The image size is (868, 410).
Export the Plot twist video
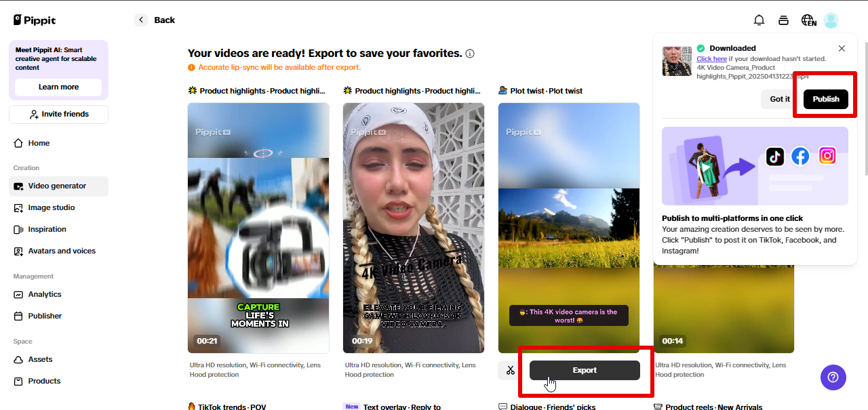click(584, 370)
